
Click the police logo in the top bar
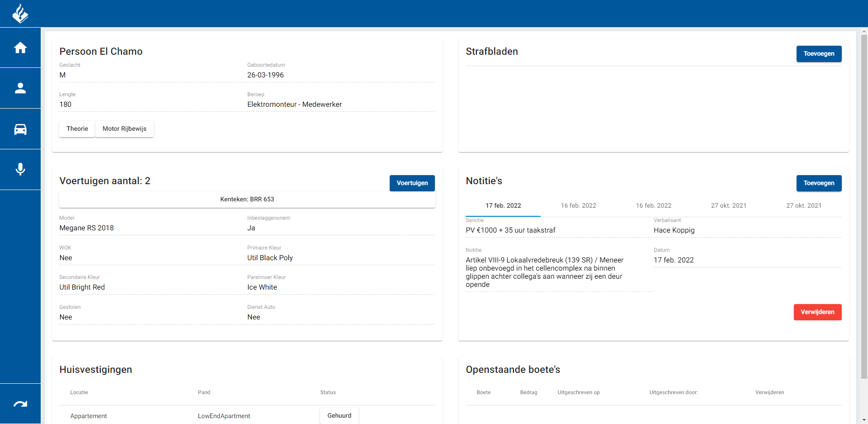[x=20, y=14]
